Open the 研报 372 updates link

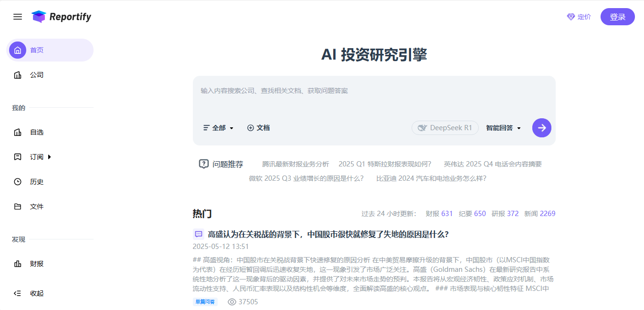[505, 214]
